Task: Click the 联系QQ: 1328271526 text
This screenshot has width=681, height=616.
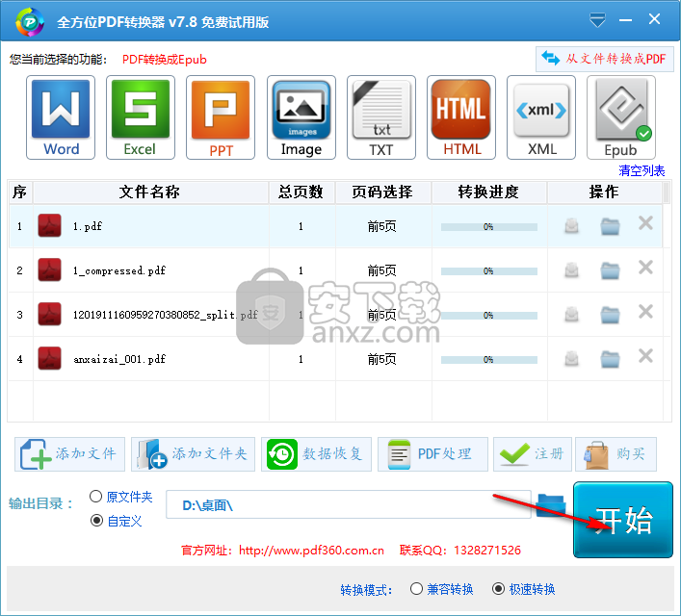Action: click(459, 551)
